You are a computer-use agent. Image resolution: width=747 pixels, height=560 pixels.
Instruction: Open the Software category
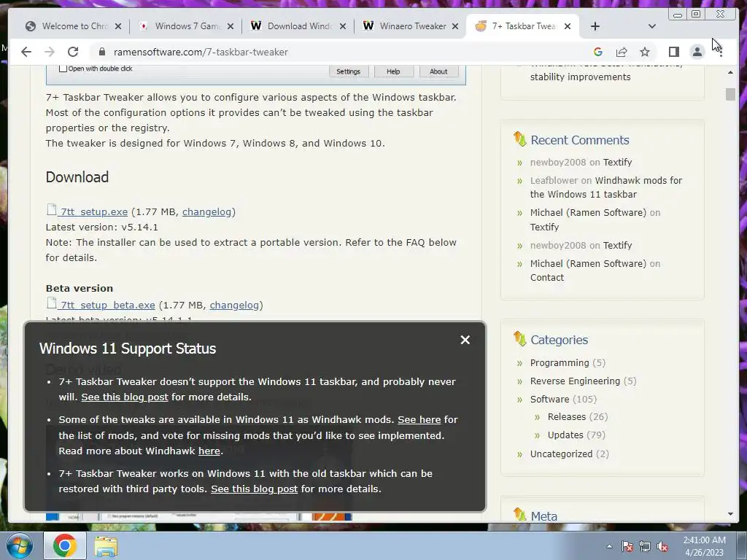coord(550,399)
